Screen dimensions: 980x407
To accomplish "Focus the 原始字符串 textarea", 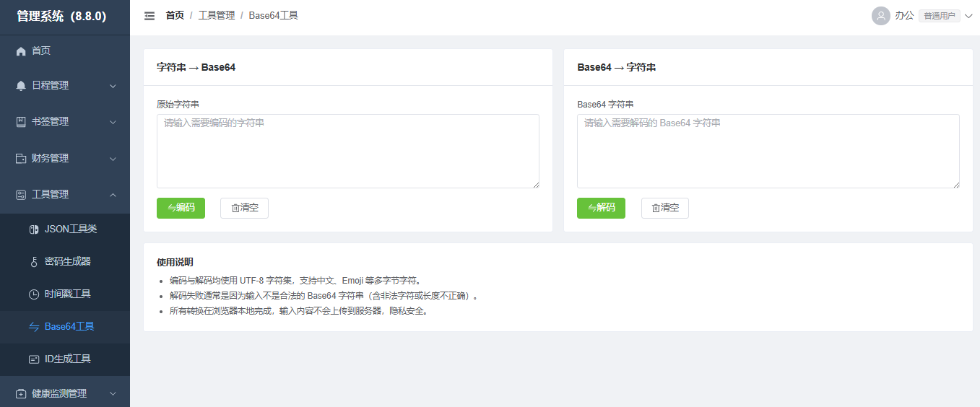I will 348,151.
